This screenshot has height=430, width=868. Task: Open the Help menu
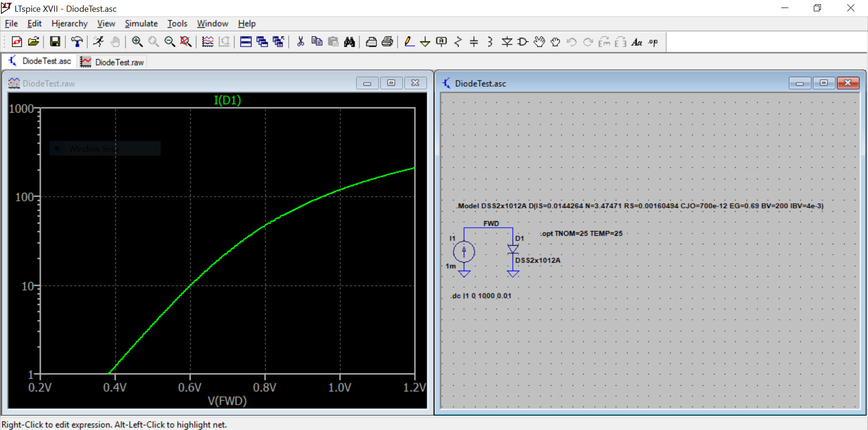coord(246,24)
